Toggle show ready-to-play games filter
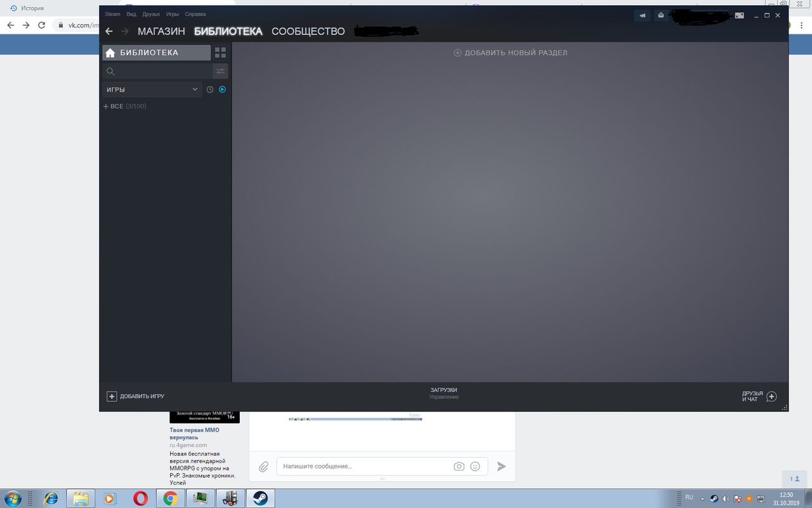The width and height of the screenshot is (812, 508). 222,90
